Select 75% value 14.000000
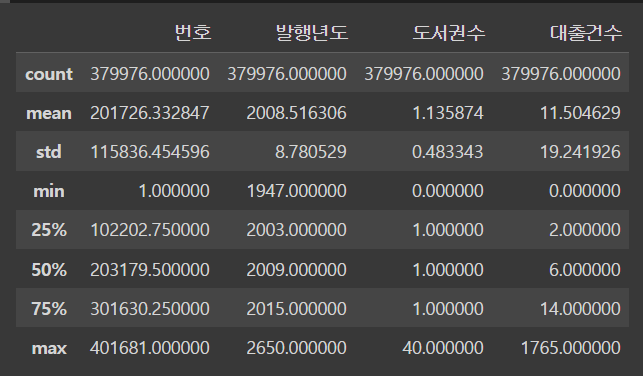The image size is (643, 376). (x=580, y=309)
